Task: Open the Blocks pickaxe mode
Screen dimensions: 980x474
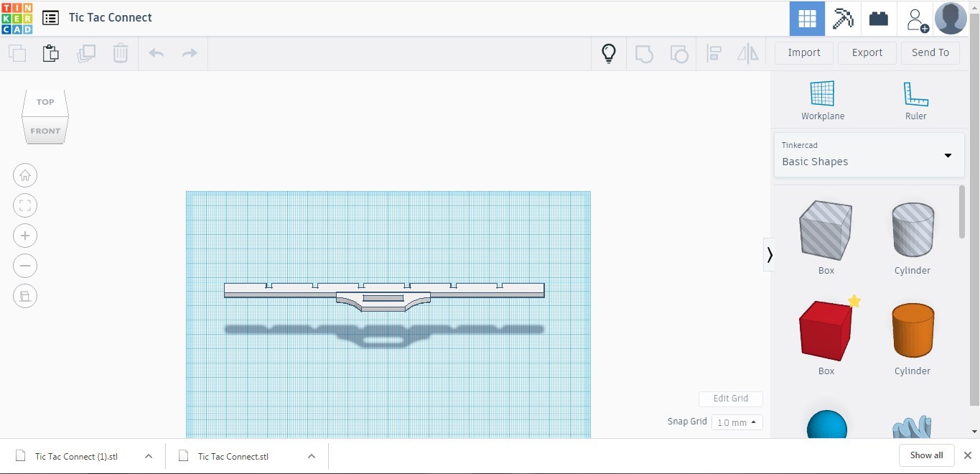Action: [x=842, y=19]
